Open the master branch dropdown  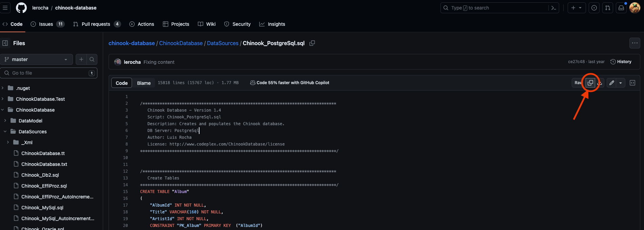point(37,59)
